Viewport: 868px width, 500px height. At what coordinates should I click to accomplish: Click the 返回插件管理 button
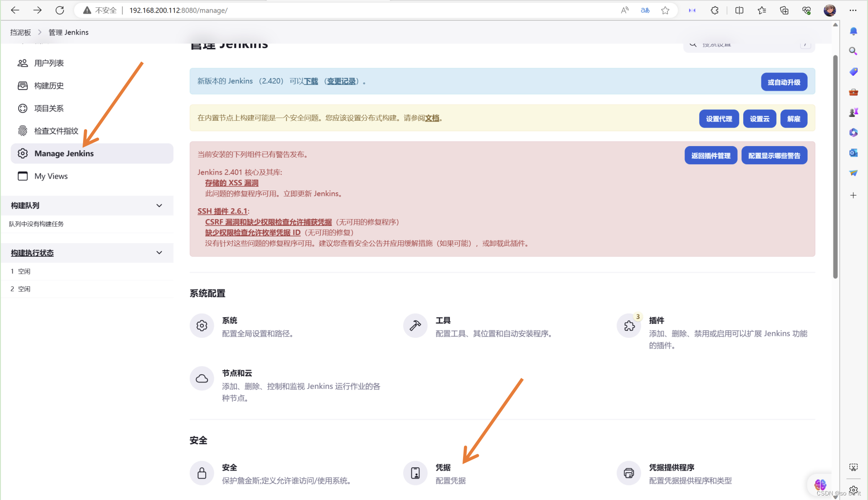(x=711, y=156)
